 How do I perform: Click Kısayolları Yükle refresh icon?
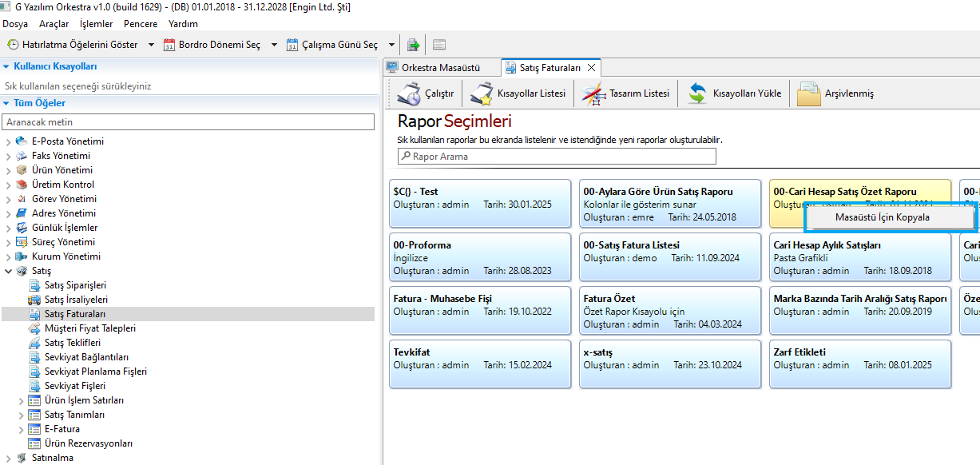[x=697, y=93]
